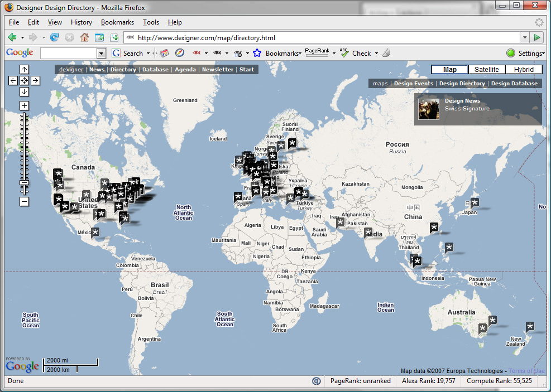Click the map zoom out minus button

click(x=24, y=201)
